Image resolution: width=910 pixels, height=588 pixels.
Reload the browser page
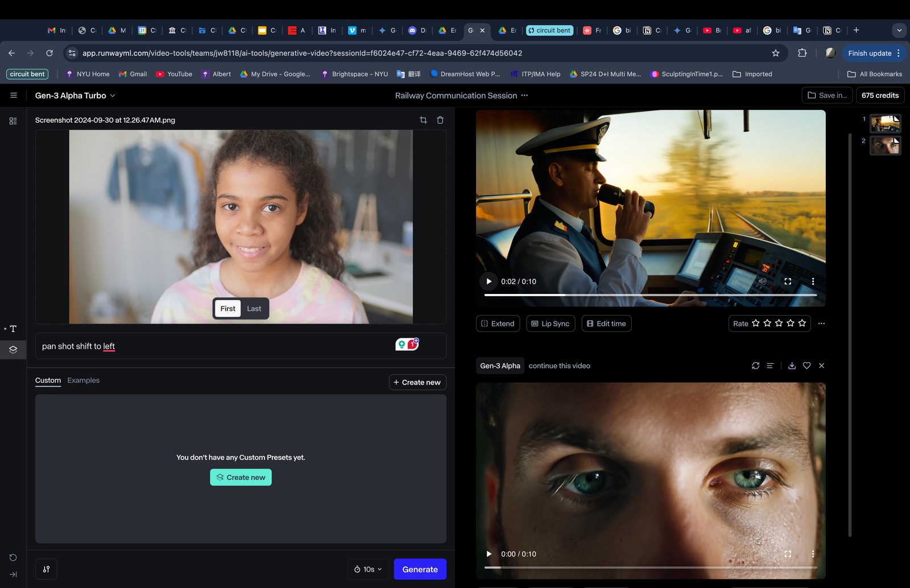pyautogui.click(x=49, y=53)
